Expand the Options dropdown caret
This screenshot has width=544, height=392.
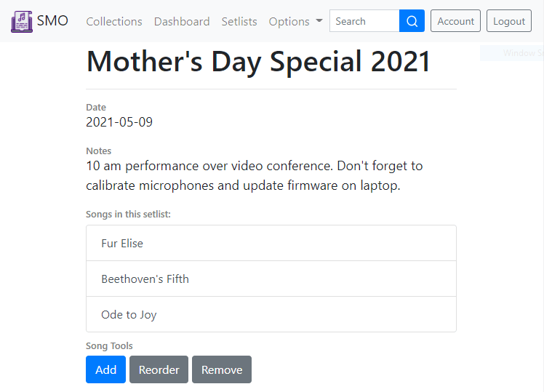319,21
